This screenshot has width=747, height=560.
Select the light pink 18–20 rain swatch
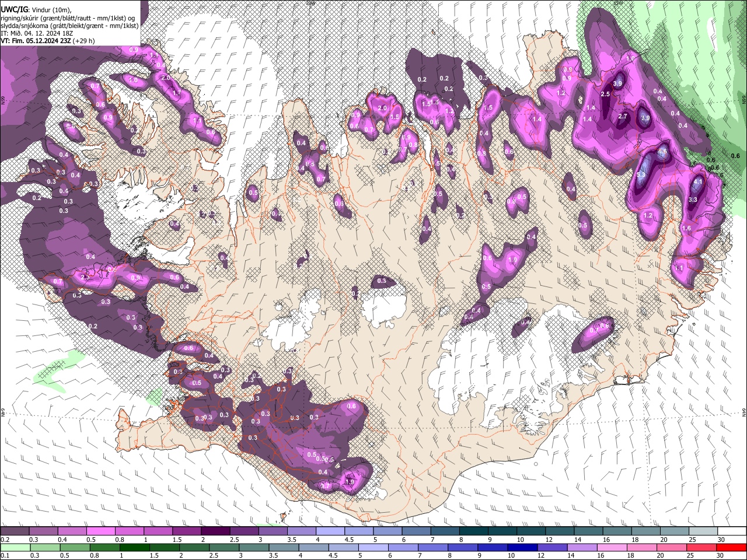641,547
